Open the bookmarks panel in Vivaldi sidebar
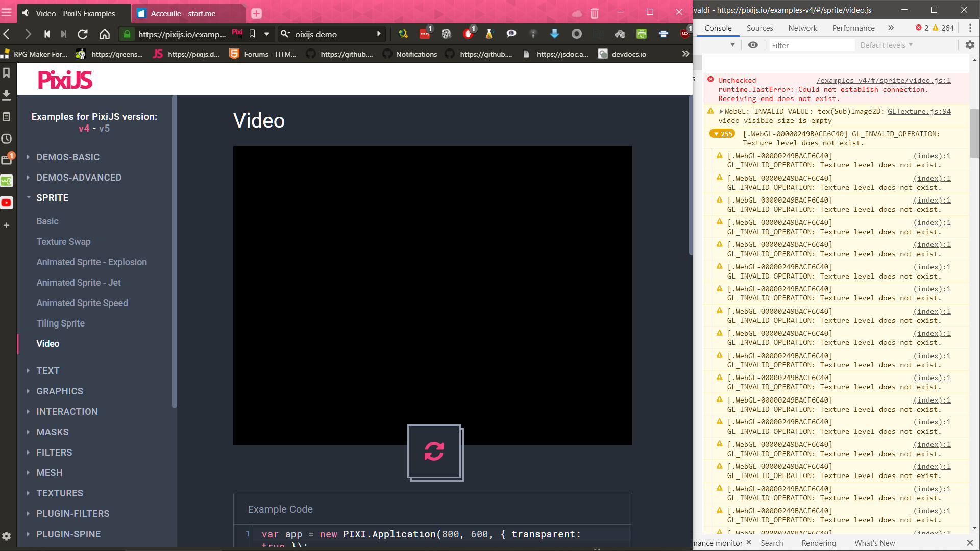The height and width of the screenshot is (551, 980). (x=7, y=73)
